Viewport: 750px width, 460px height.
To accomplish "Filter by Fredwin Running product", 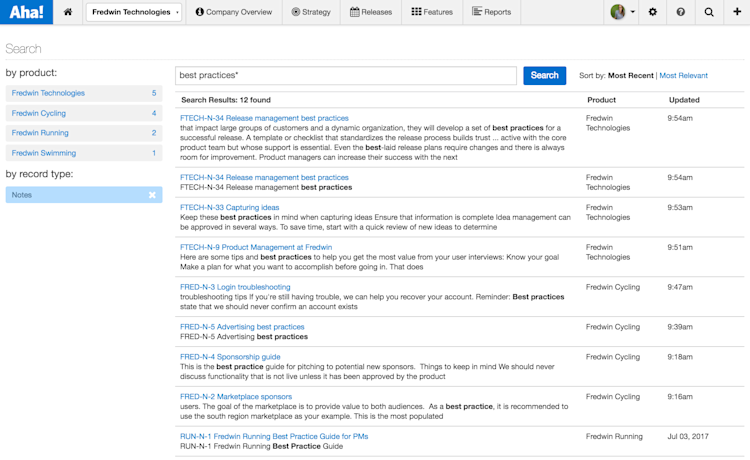I will [84, 133].
